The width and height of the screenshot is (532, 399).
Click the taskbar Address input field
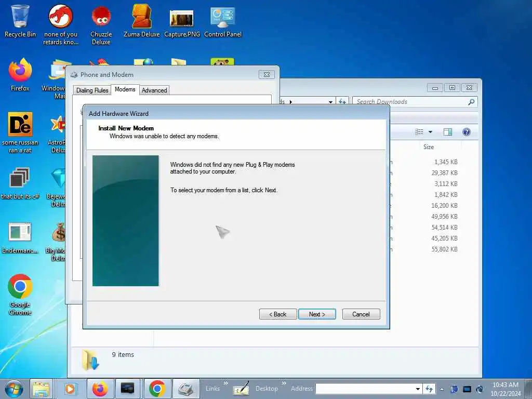click(365, 389)
